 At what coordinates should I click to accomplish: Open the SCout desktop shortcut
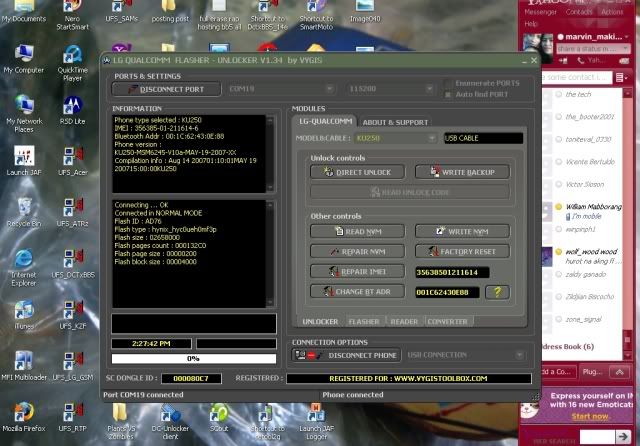click(219, 417)
